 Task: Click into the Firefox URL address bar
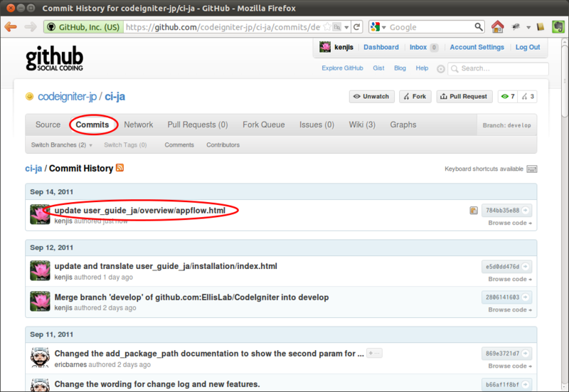223,27
